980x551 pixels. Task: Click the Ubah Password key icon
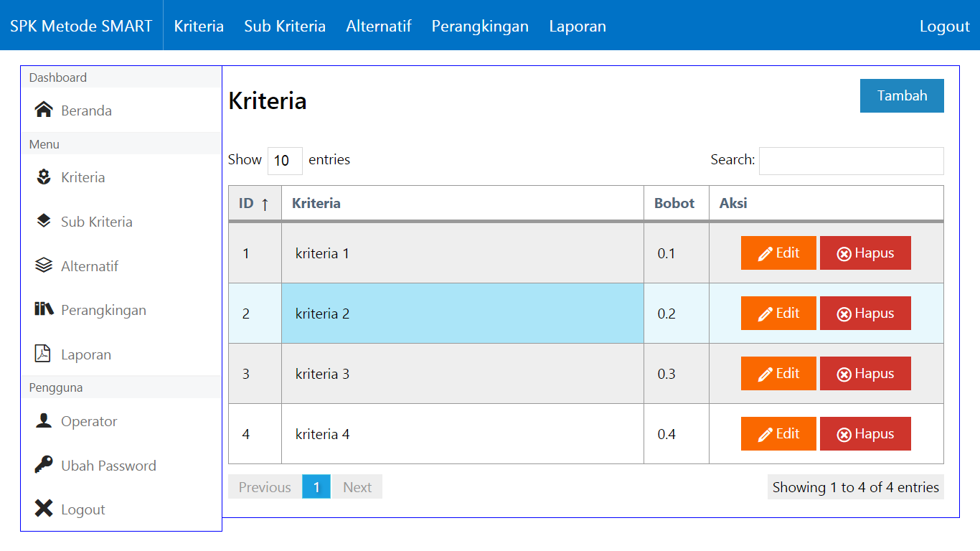tap(44, 465)
